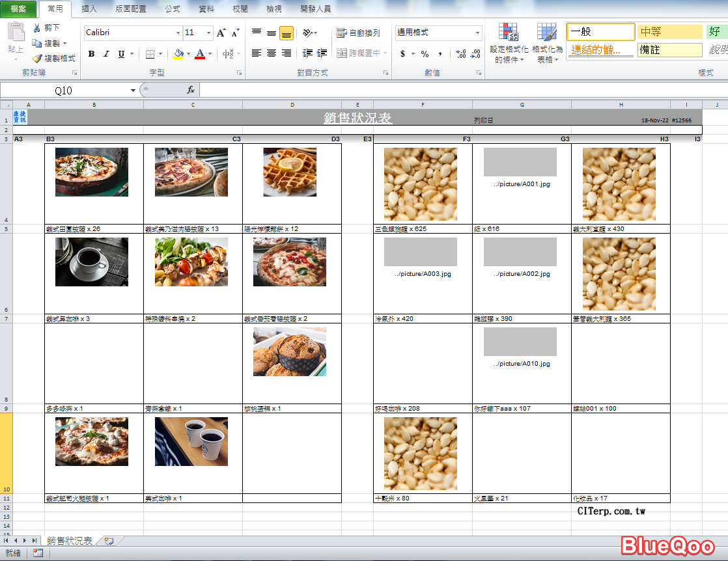This screenshot has width=728, height=561.
Task: Expand the number format (通用格式) dropdown
Action: [477, 33]
